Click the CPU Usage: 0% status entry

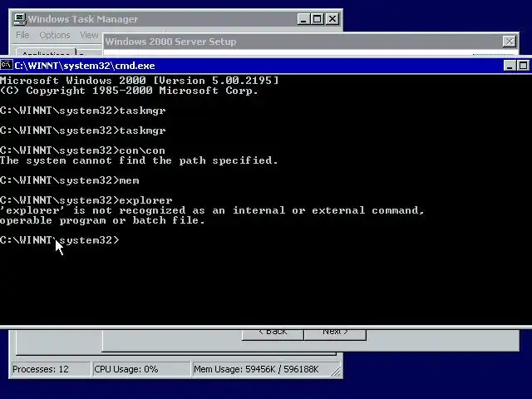tap(141, 369)
